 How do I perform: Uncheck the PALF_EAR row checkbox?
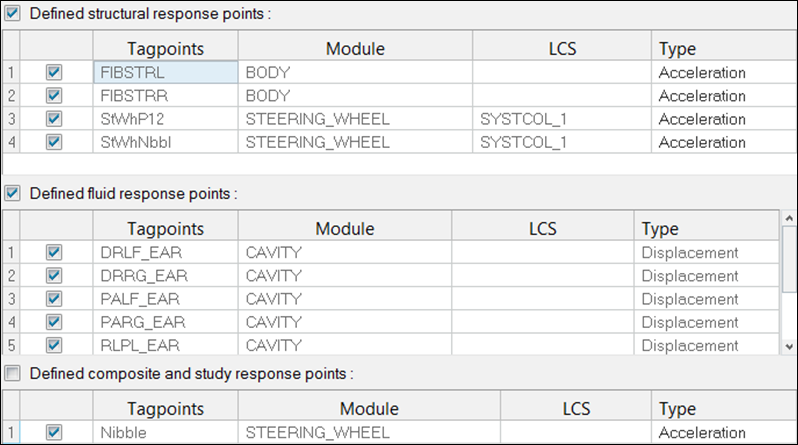(55, 299)
